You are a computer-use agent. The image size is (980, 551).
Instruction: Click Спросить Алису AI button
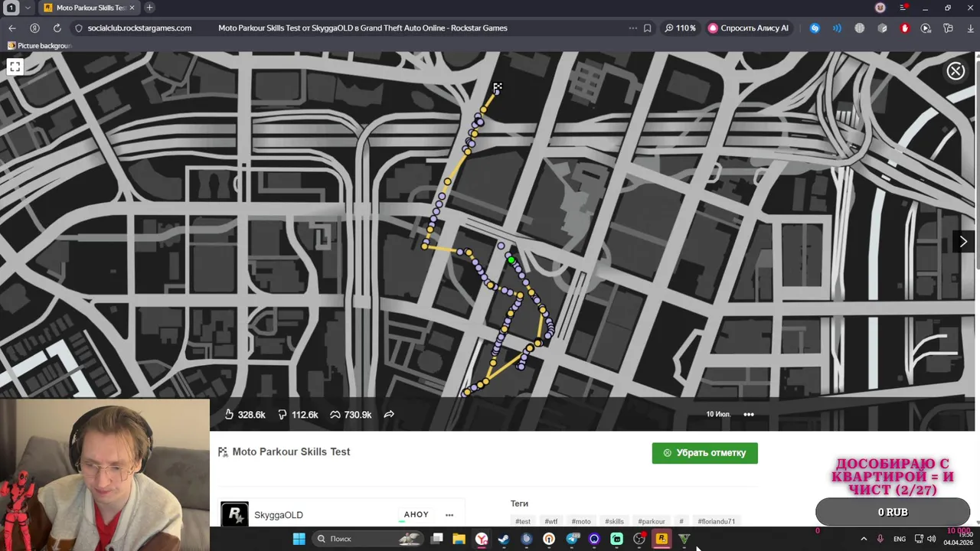pos(748,28)
